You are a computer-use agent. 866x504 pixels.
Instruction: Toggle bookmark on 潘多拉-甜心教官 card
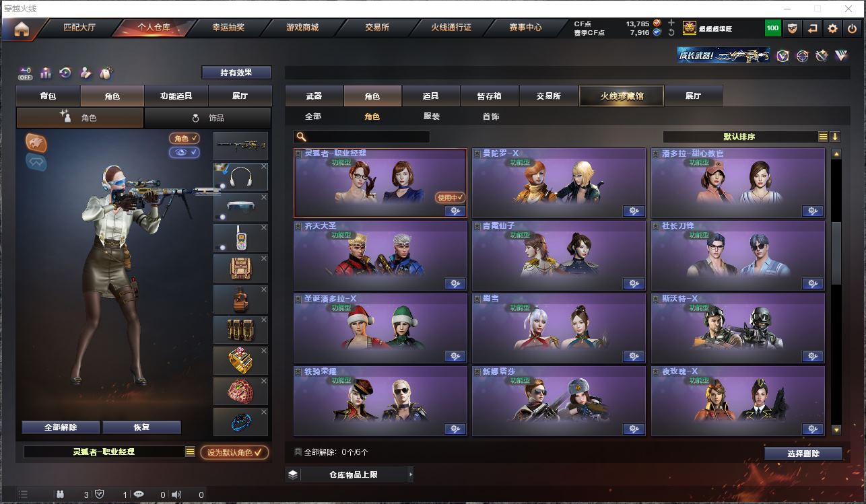[655, 153]
